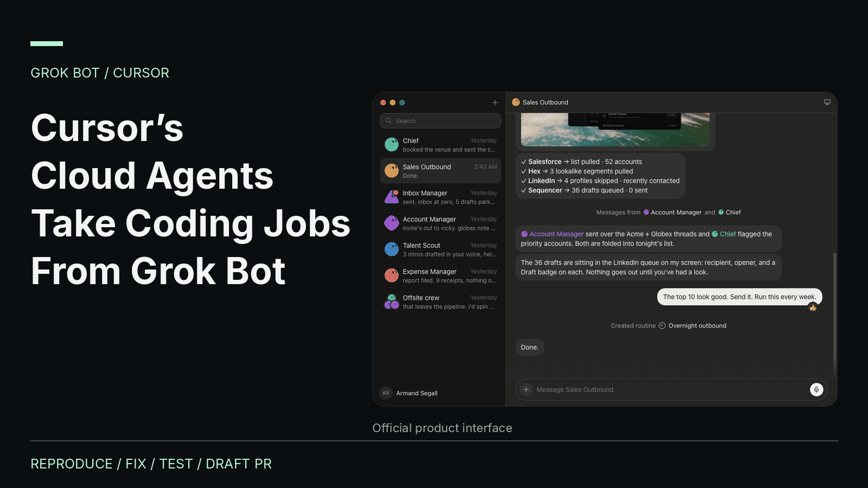Click the routine clock icon
Viewport: 868px width, 488px height.
[662, 326]
